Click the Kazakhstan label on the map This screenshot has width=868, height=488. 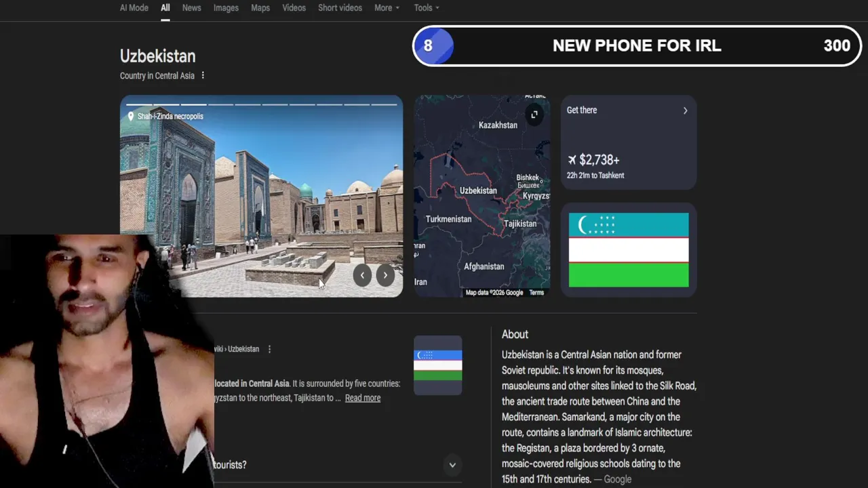[498, 125]
